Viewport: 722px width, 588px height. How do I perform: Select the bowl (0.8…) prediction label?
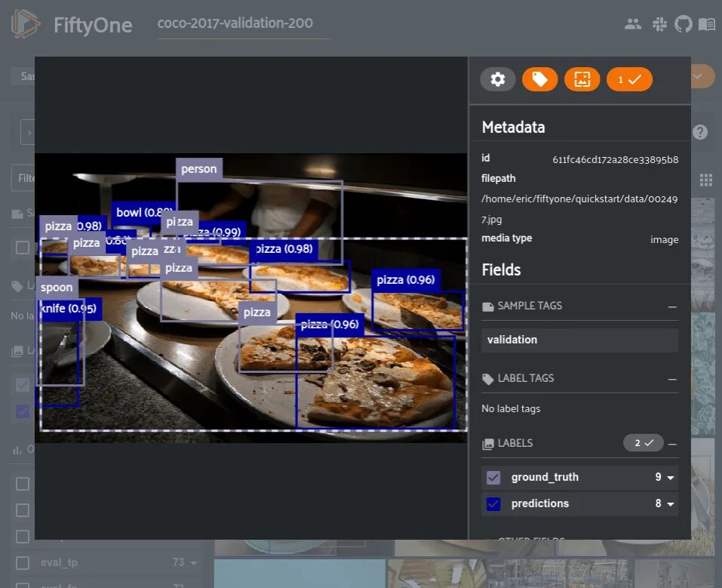(x=143, y=212)
